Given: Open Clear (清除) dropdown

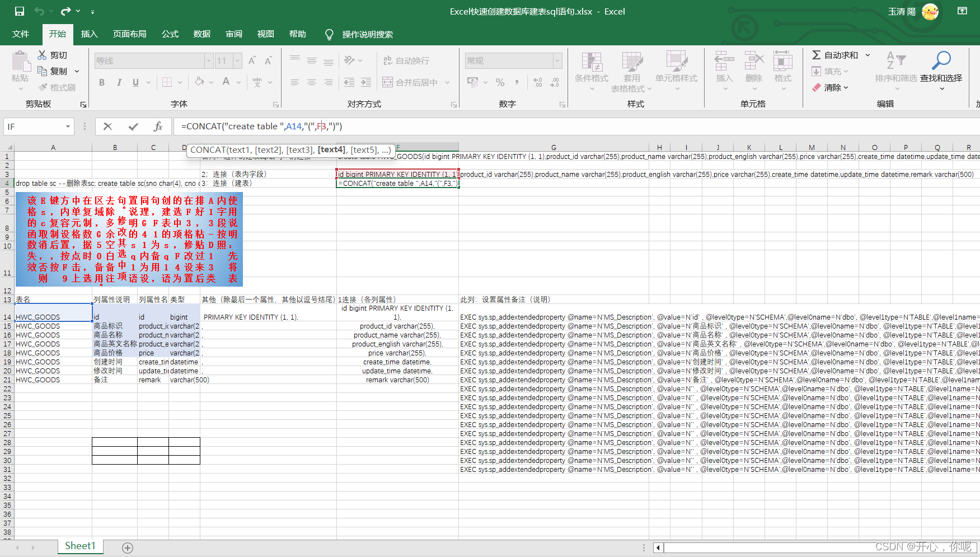Looking at the screenshot, I should pyautogui.click(x=831, y=87).
